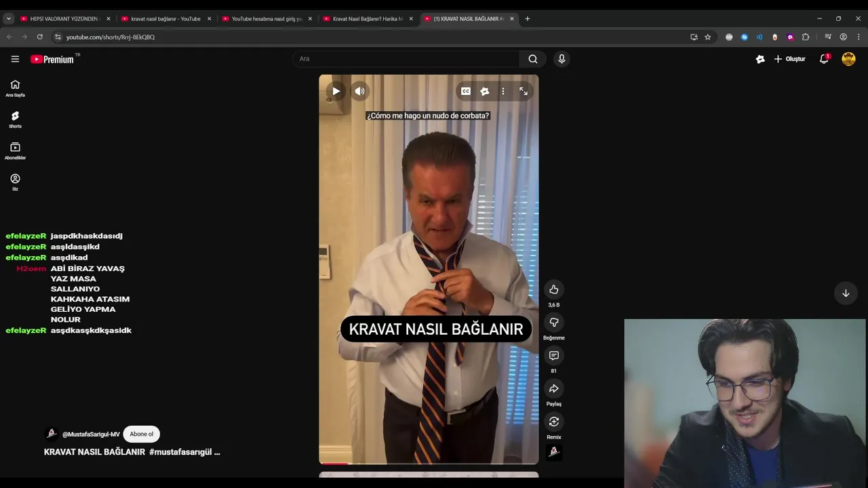868x488 pixels.
Task: Reload the current page
Action: pos(40,37)
